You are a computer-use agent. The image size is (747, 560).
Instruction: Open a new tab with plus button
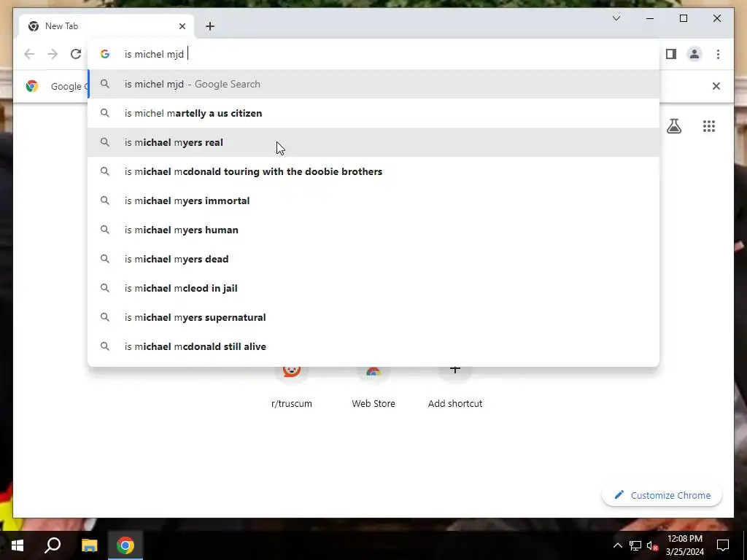210,26
